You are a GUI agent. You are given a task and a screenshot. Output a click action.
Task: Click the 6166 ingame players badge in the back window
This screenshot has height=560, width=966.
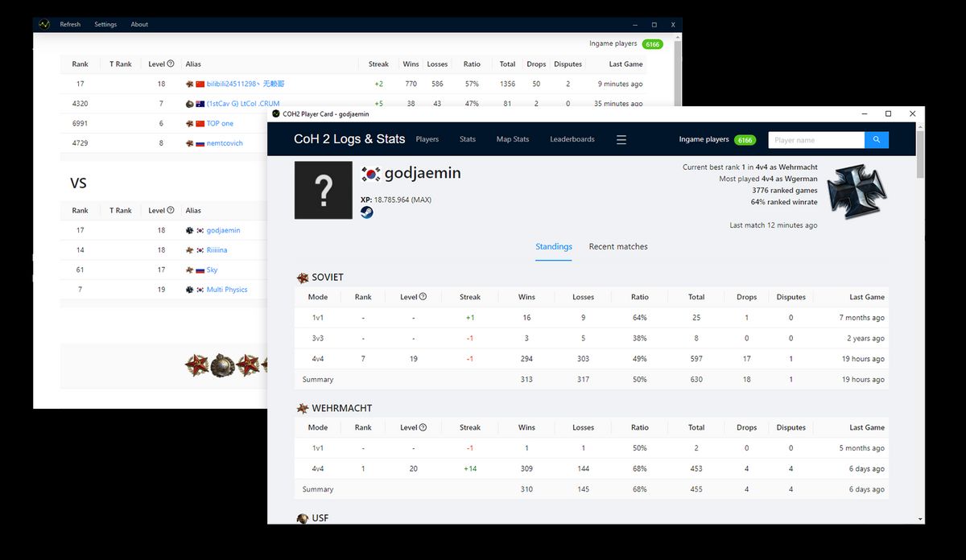[x=652, y=44]
